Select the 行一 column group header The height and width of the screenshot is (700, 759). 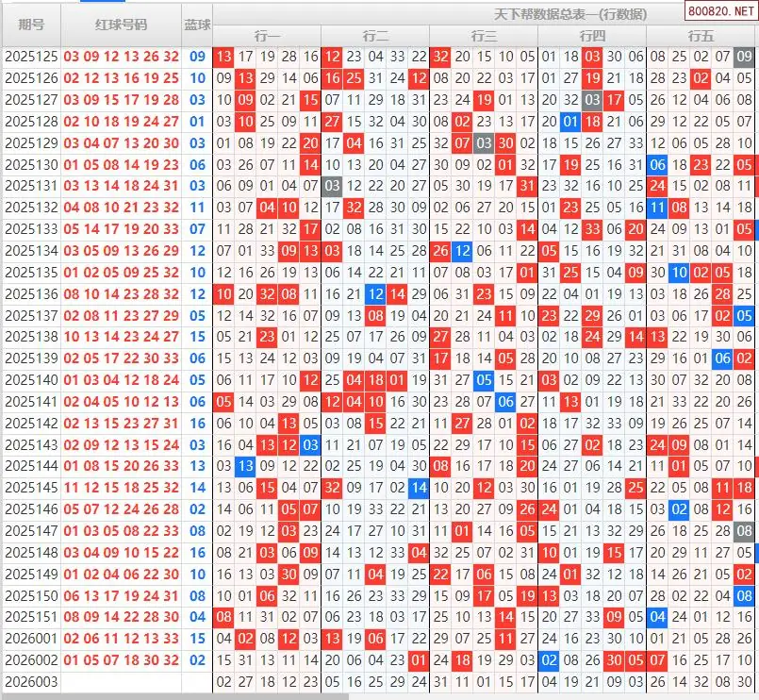click(x=267, y=36)
